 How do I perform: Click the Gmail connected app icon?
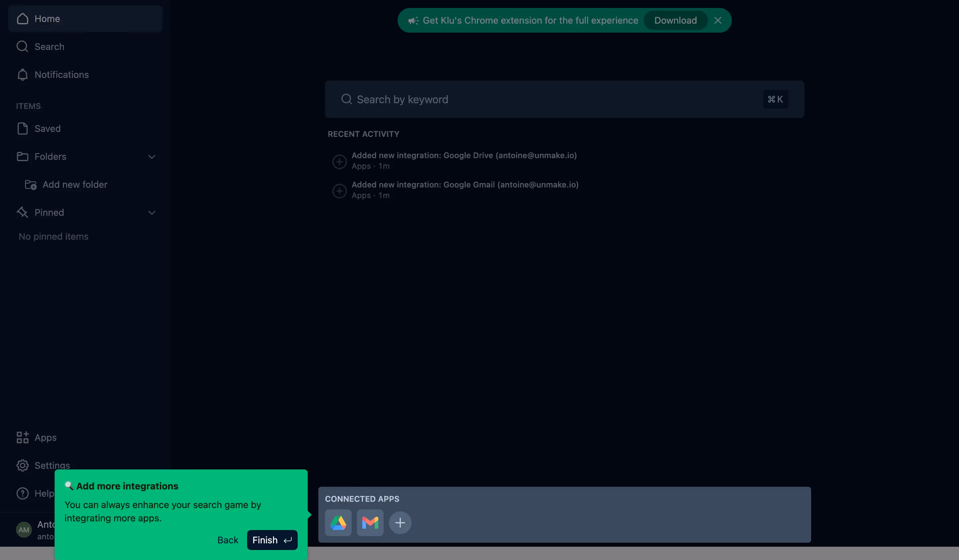point(370,523)
